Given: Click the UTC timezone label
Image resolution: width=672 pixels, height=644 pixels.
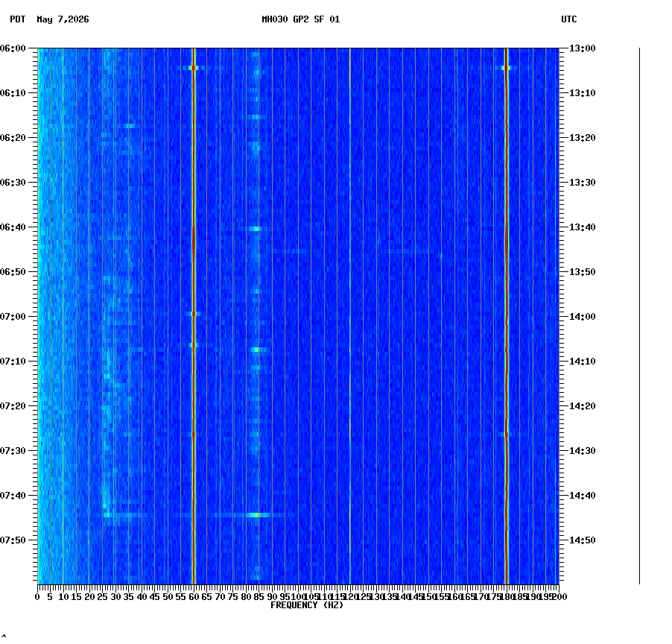Looking at the screenshot, I should tap(568, 19).
